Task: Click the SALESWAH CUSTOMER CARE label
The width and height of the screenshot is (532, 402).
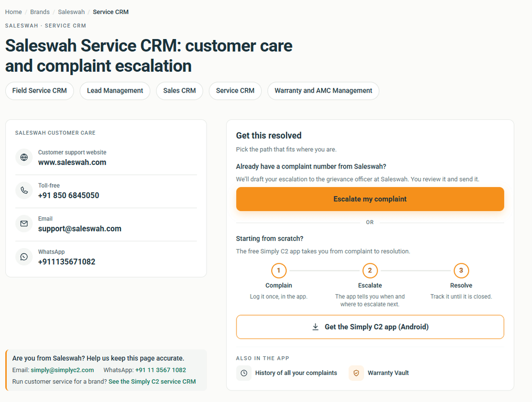Action: [55, 133]
